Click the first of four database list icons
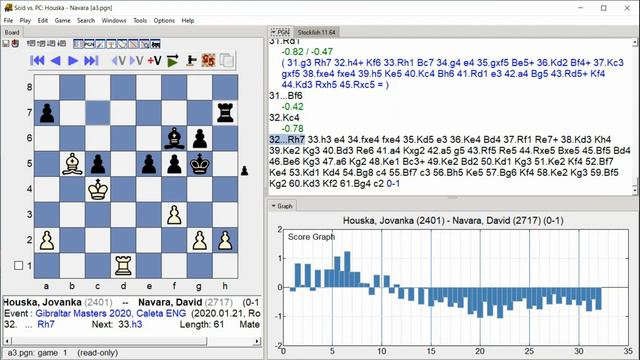The height and width of the screenshot is (360, 640). click(31, 43)
